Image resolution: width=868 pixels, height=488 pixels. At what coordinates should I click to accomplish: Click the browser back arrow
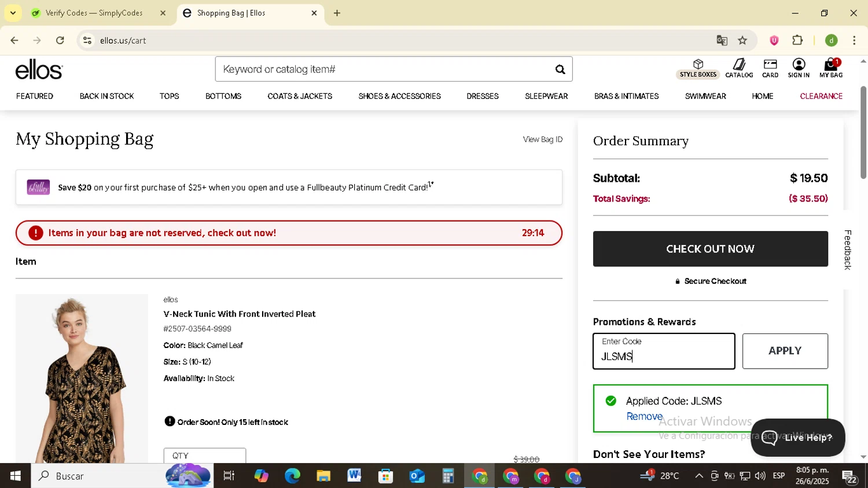tap(14, 41)
